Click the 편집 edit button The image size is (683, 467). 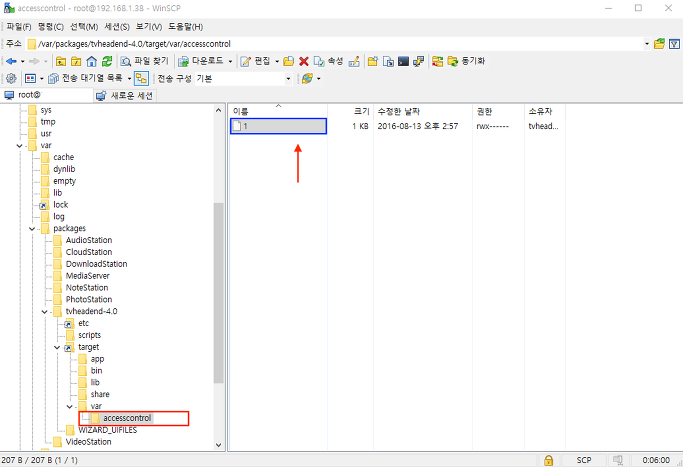256,61
